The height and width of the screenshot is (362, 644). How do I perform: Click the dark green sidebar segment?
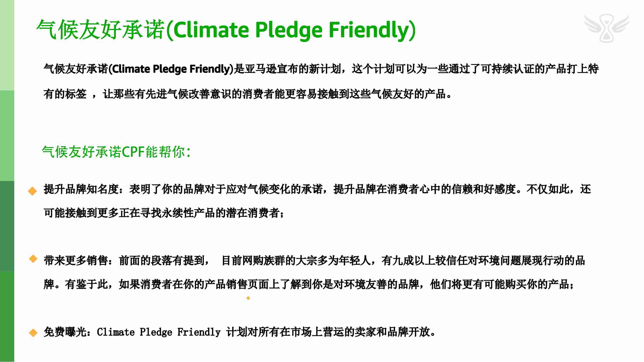pos(7,226)
